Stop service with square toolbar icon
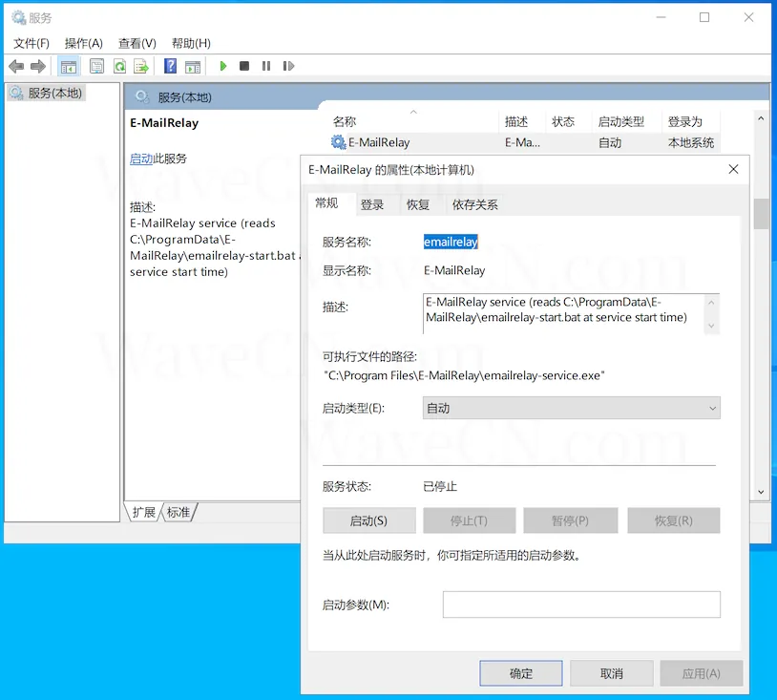 tap(244, 66)
